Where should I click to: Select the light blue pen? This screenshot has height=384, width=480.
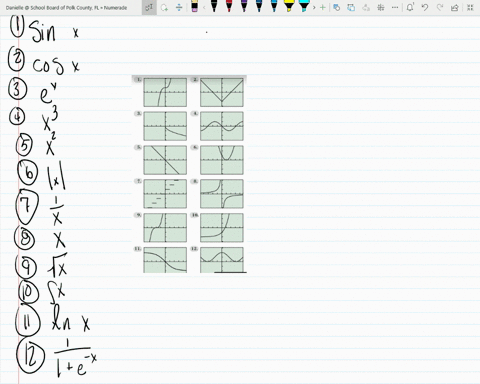pos(274,6)
